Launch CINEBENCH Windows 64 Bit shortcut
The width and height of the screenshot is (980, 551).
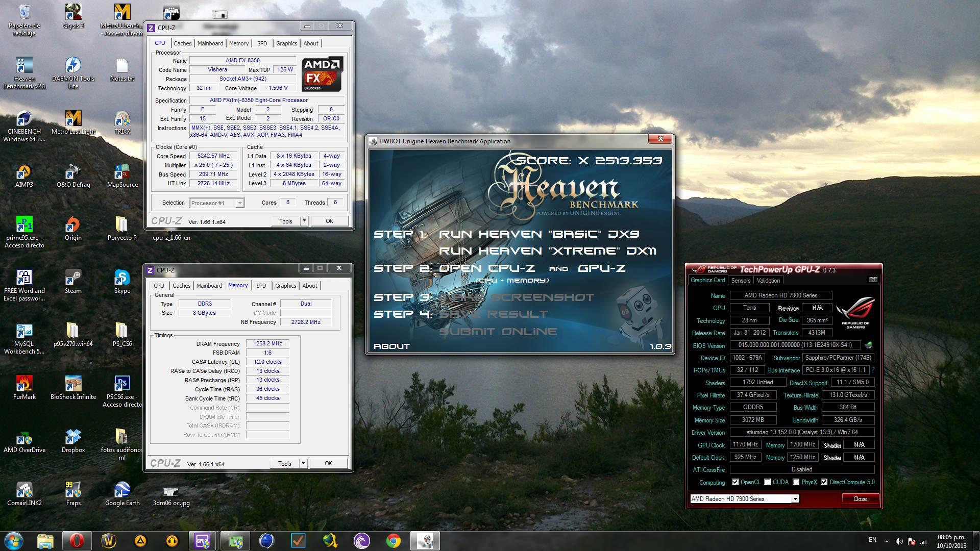coord(24,126)
